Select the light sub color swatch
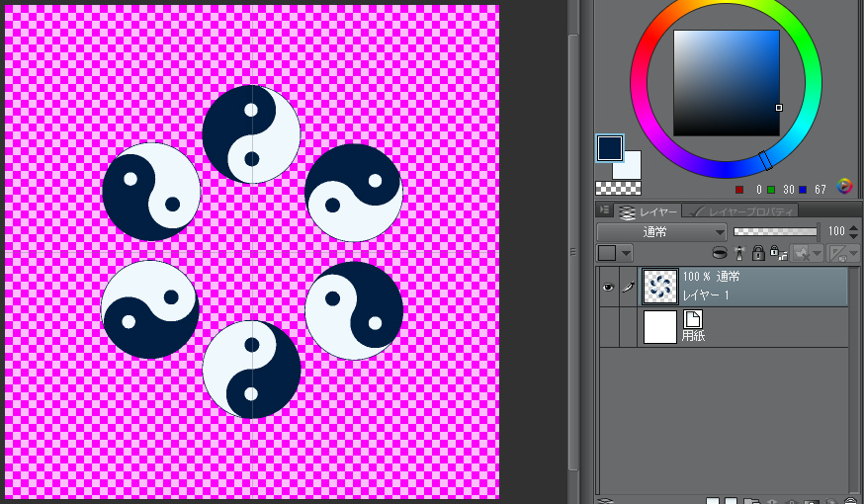This screenshot has height=504, width=864. tap(631, 167)
